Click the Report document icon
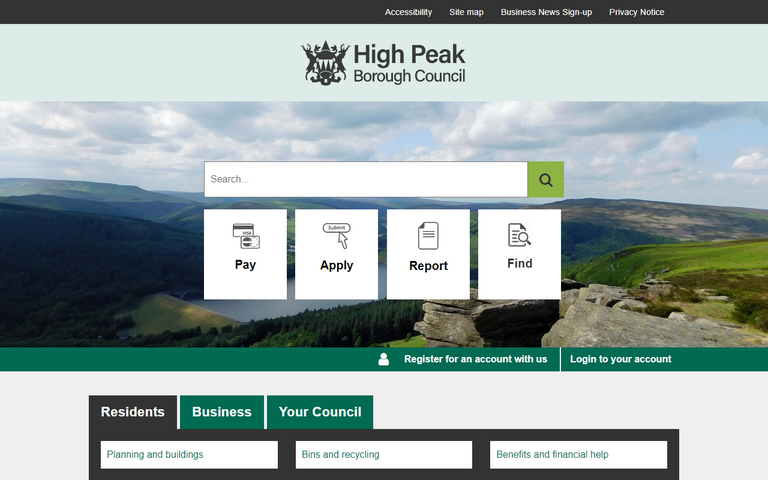Screen dimensions: 768x480 pos(428,237)
